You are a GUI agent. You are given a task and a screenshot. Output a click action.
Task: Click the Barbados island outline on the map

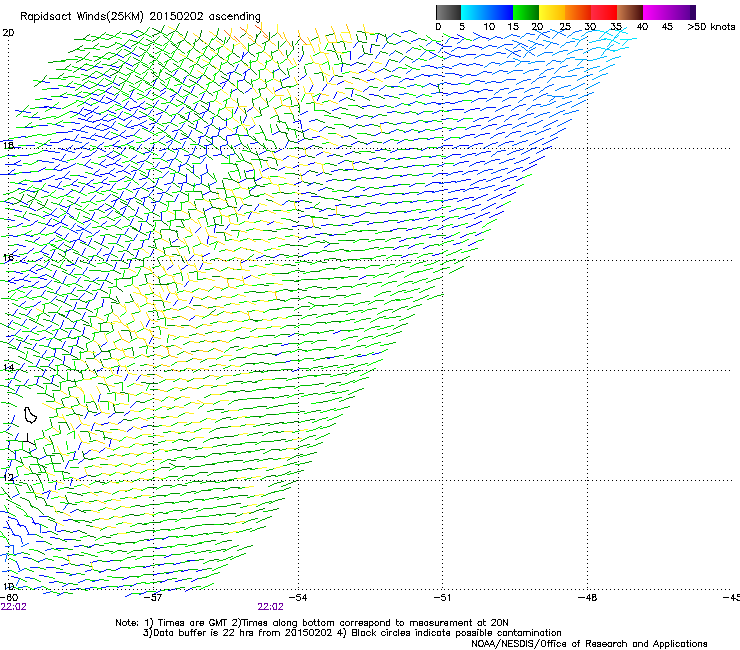[30, 415]
